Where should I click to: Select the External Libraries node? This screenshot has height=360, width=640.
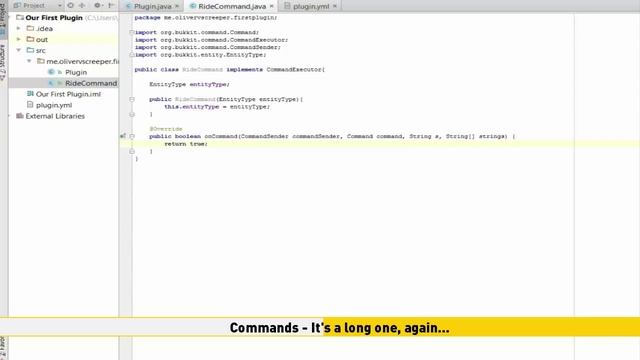[55, 116]
